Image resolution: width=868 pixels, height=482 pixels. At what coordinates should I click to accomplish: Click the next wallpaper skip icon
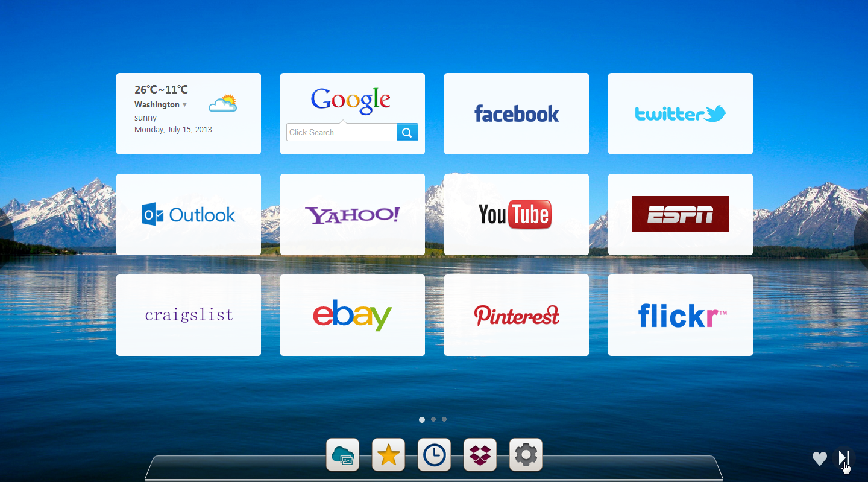point(844,458)
